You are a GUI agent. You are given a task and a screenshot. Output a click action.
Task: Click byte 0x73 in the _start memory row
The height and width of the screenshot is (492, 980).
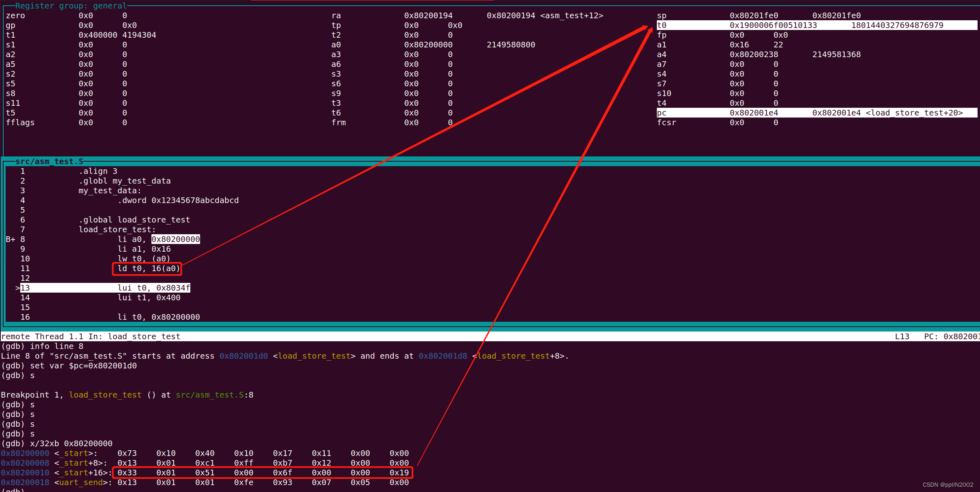(x=127, y=453)
